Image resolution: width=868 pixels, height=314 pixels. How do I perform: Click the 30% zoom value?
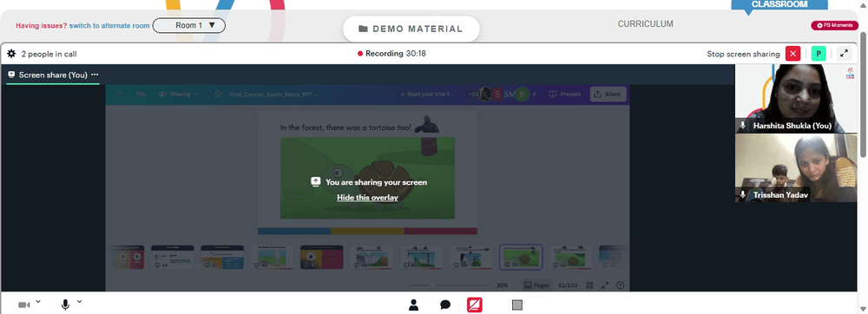point(502,285)
